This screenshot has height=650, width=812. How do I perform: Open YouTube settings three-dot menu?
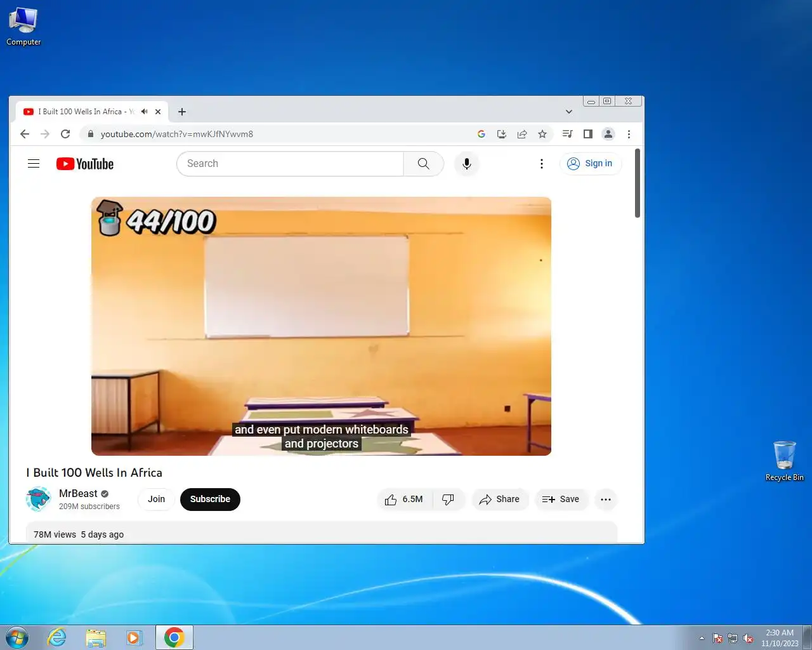click(x=542, y=164)
